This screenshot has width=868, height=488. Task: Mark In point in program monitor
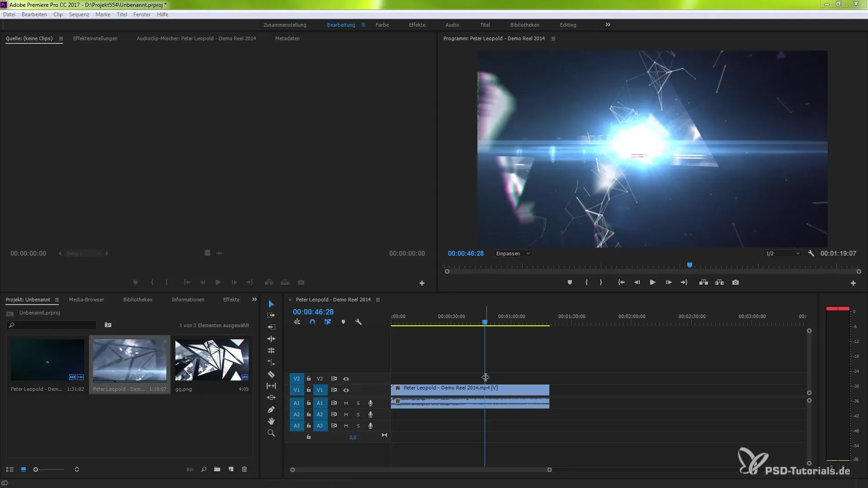tap(586, 282)
